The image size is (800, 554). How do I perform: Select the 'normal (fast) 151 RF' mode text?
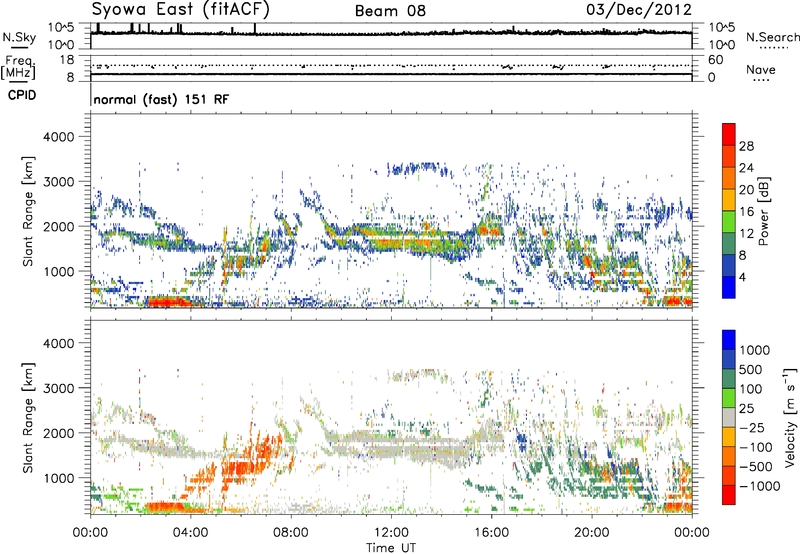161,99
